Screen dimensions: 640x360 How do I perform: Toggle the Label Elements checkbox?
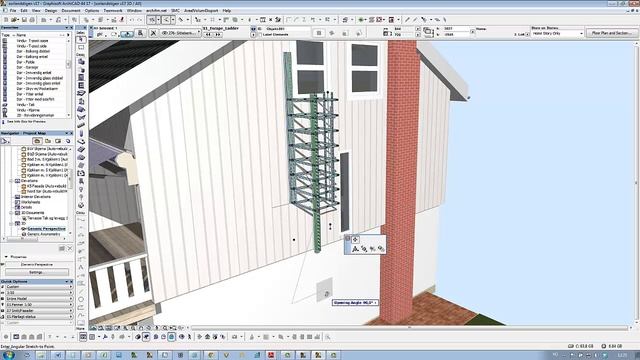(260, 35)
